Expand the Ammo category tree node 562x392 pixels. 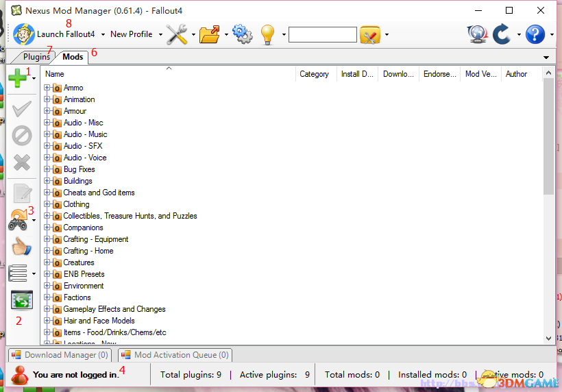[x=47, y=88]
